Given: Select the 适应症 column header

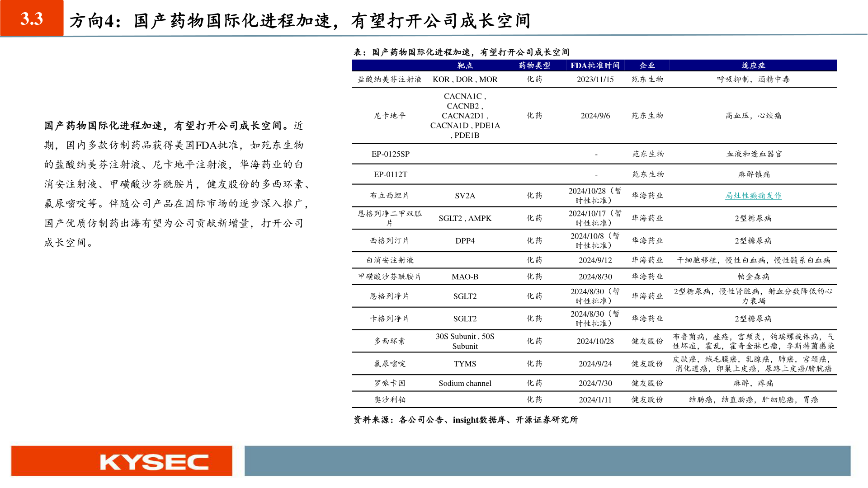Looking at the screenshot, I should (753, 66).
